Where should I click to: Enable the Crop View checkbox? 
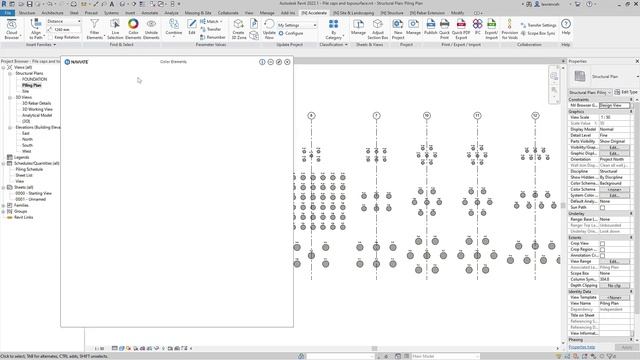602,244
